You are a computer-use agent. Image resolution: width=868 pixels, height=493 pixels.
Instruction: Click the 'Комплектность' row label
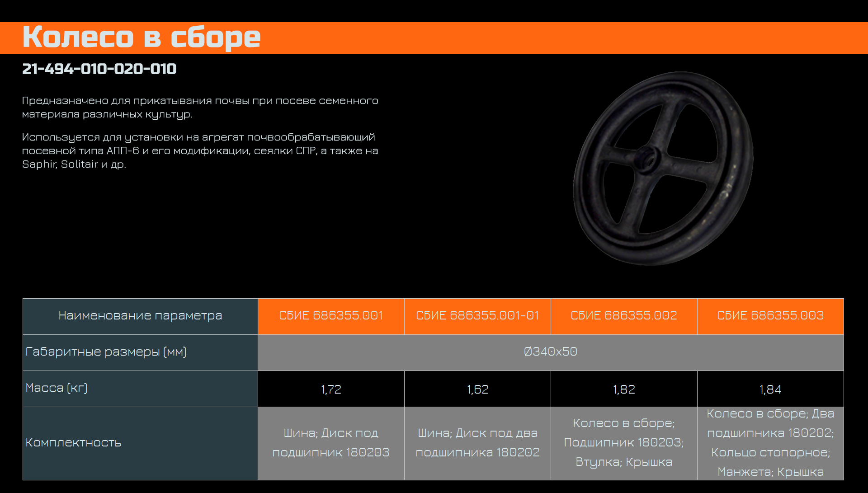[73, 442]
